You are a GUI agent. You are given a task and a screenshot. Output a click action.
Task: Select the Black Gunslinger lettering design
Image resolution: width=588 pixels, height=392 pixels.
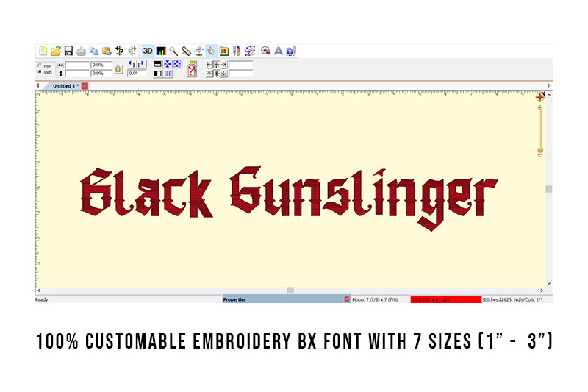pos(289,198)
